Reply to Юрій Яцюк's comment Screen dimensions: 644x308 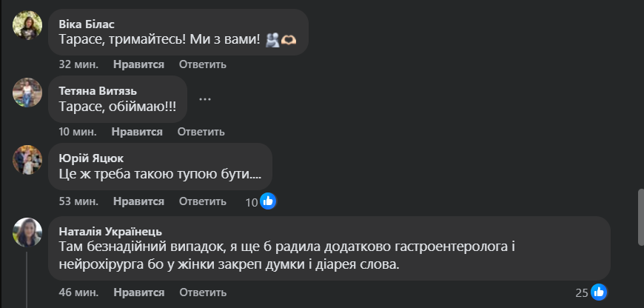point(202,201)
